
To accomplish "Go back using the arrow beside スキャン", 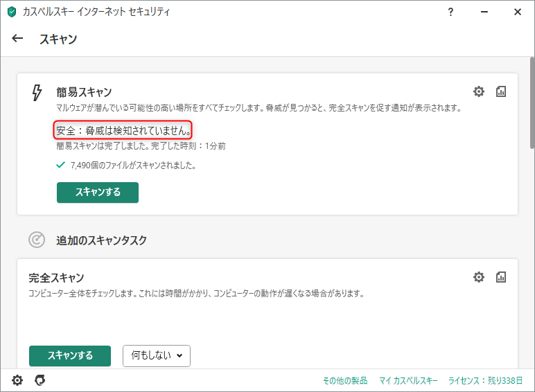I will (x=17, y=39).
